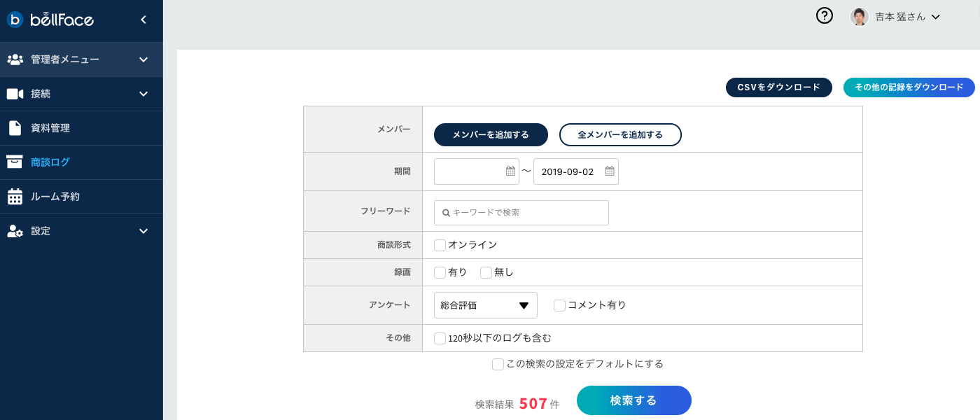Tick the 120秒以下のログも含む checkbox

pyautogui.click(x=440, y=338)
